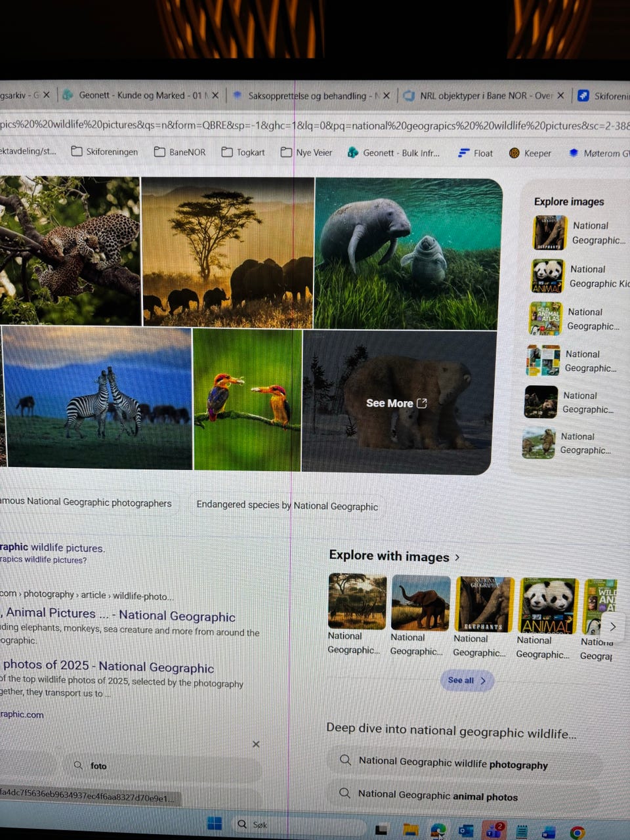The width and height of the screenshot is (630, 840).
Task: Switch to Skiforeningen browser tab
Action: pyautogui.click(x=604, y=96)
